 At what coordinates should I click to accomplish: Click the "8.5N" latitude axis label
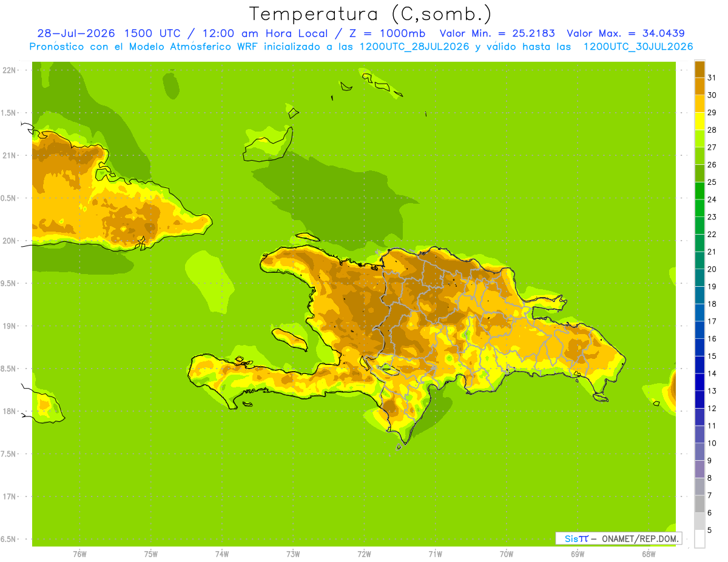point(9,369)
